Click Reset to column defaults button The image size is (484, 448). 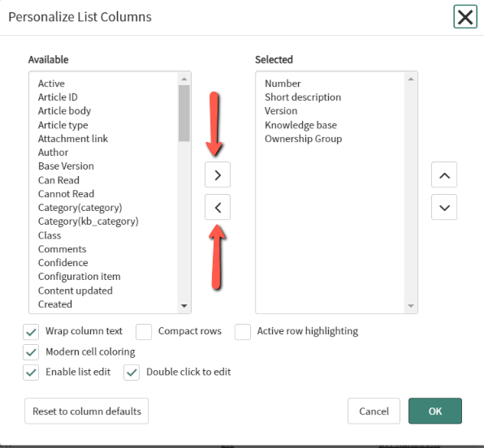[86, 411]
